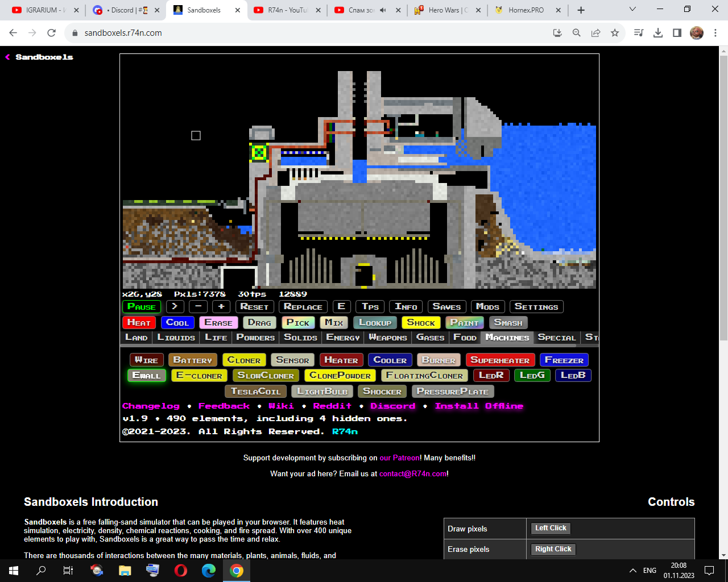Open the Saves menu
The image size is (728, 582).
tap(446, 307)
